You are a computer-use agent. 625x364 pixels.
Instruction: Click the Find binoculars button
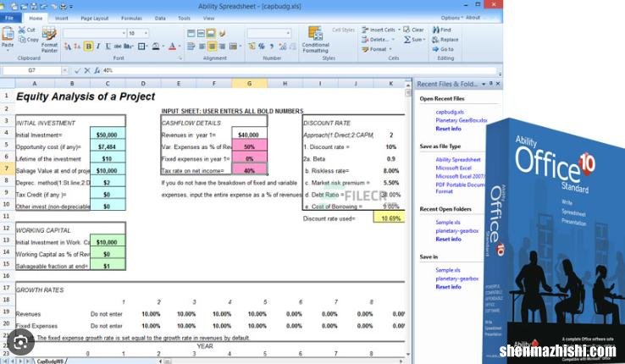coord(441,30)
